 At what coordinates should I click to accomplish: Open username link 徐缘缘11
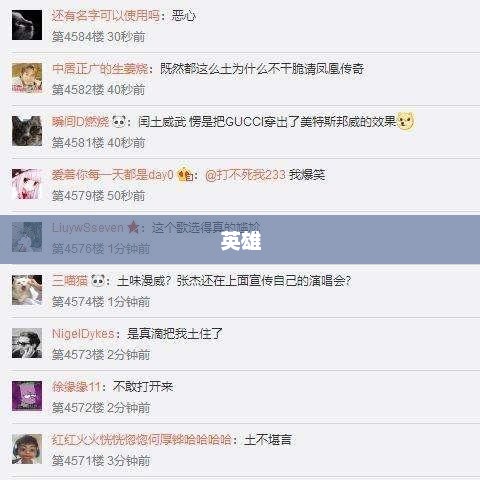(x=76, y=387)
